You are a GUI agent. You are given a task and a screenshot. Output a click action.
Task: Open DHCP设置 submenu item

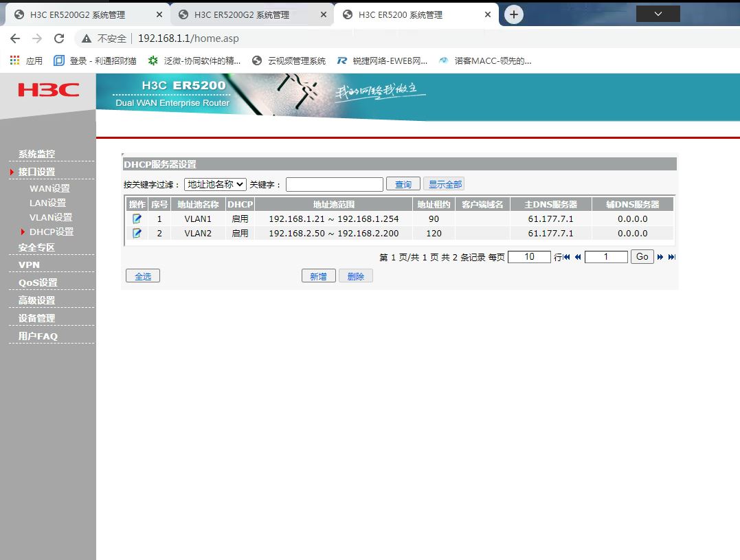point(52,232)
